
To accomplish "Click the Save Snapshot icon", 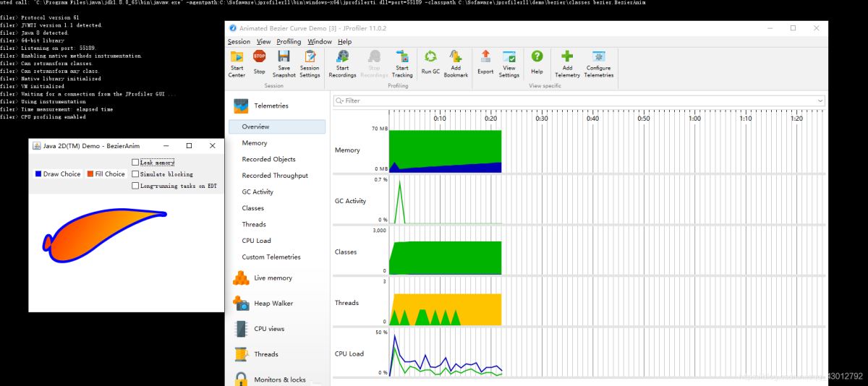I will (x=284, y=57).
